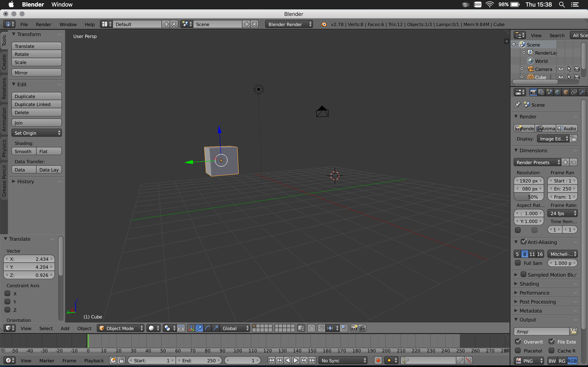Toggle the 3D manipulator widget icon
The width and height of the screenshot is (588, 367).
pos(191,328)
